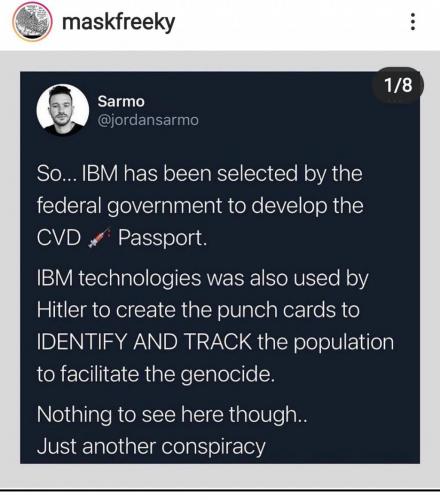
Task: Click the Sarmo display name
Action: pyautogui.click(x=121, y=101)
